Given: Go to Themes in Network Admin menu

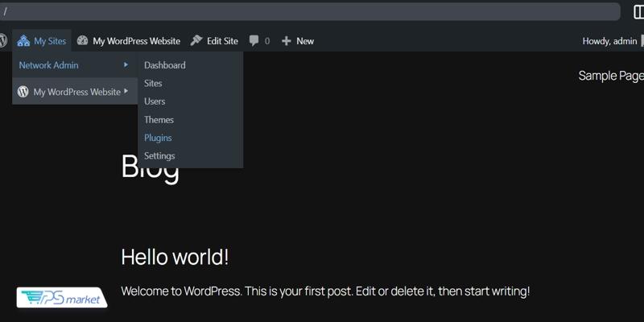Looking at the screenshot, I should click(159, 120).
